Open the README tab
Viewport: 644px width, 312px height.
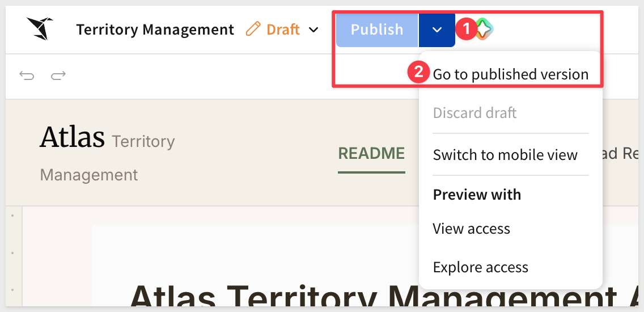pyautogui.click(x=372, y=154)
